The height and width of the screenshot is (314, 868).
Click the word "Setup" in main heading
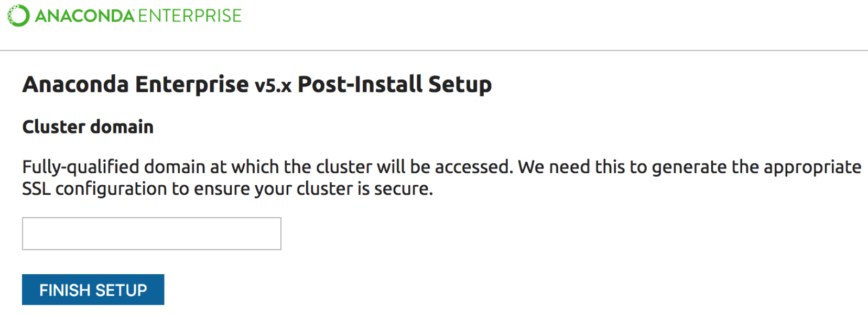(460, 84)
